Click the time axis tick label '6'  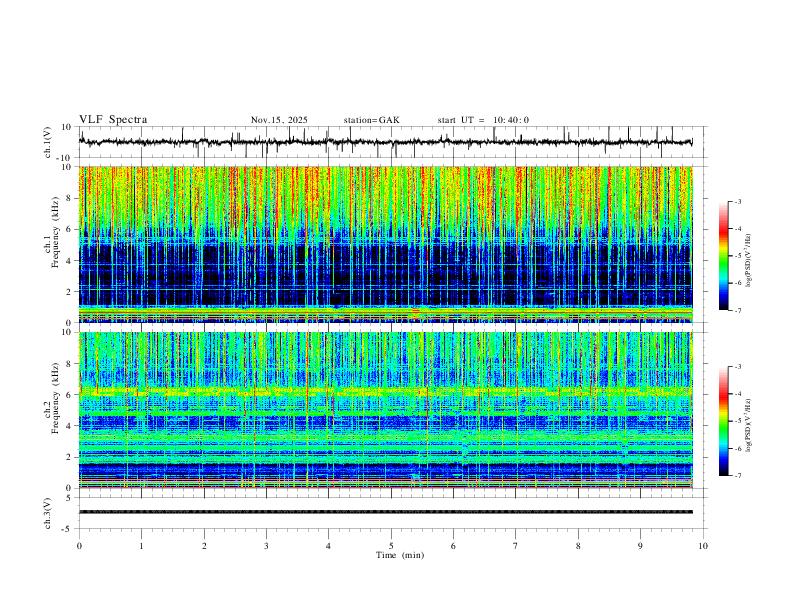(x=453, y=546)
